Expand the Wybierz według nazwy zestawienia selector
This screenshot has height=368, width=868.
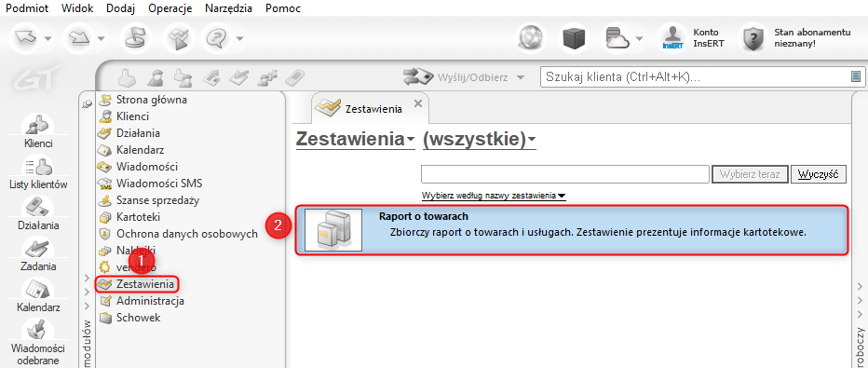click(x=494, y=196)
